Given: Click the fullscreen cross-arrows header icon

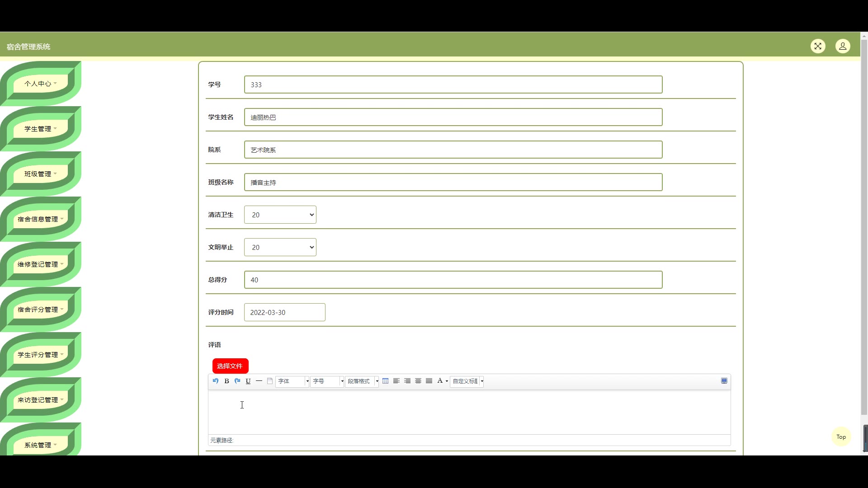Looking at the screenshot, I should coord(818,46).
